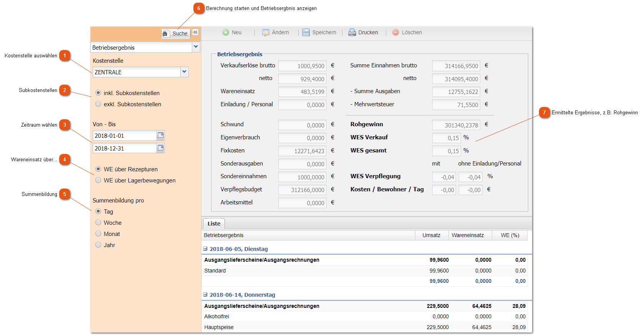Sort by the WE (%) column header

click(x=510, y=235)
